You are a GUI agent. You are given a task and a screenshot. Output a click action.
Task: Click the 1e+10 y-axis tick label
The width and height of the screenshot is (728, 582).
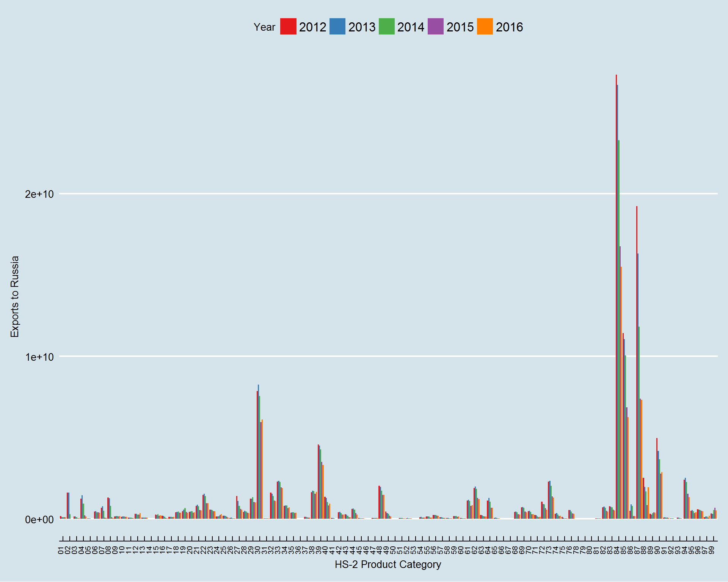click(x=39, y=357)
